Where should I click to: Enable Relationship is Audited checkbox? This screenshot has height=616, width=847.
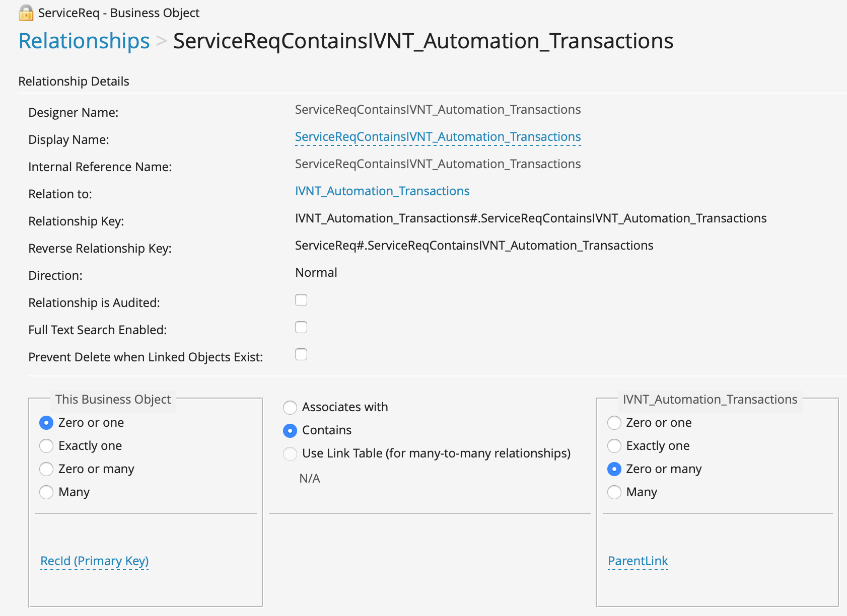click(x=301, y=300)
